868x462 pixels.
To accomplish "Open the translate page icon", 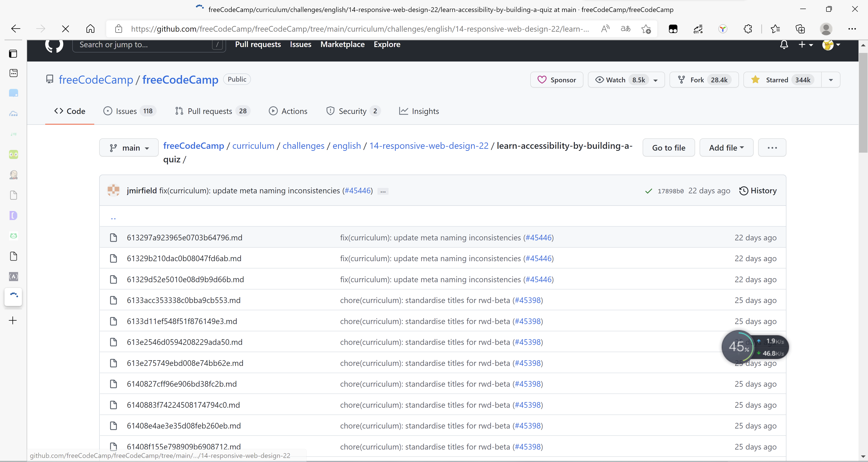I will tap(625, 29).
